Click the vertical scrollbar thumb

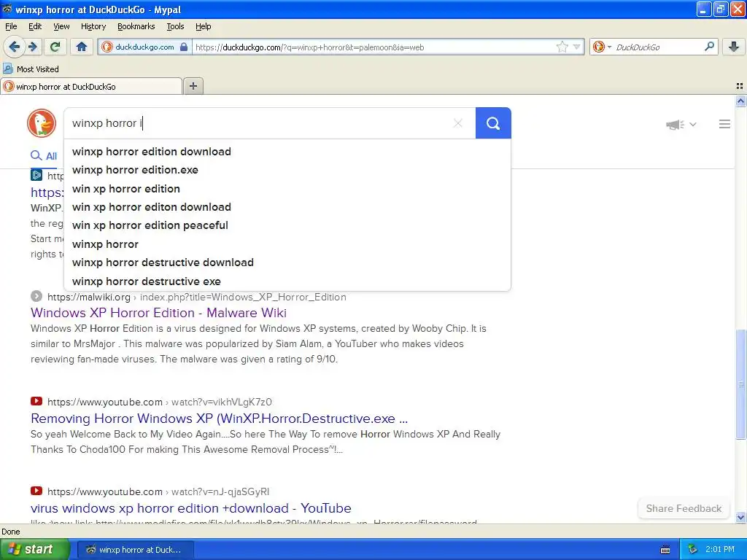point(740,384)
